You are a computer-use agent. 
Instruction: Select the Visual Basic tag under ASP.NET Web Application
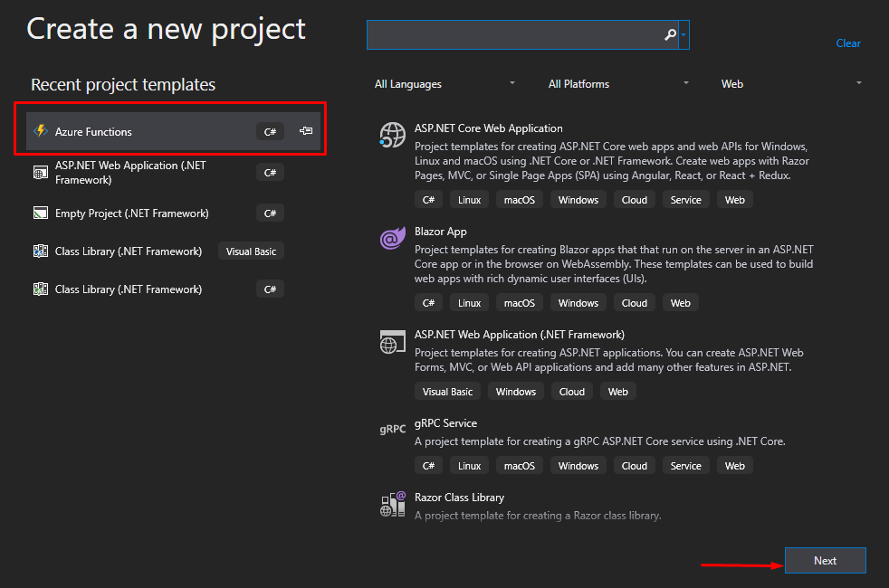click(447, 391)
